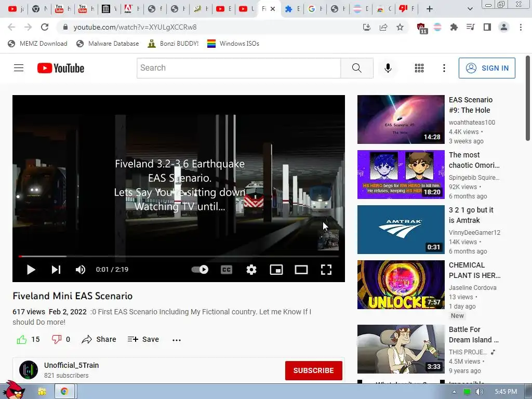Skip to the next video
This screenshot has width=532, height=399.
(x=56, y=270)
